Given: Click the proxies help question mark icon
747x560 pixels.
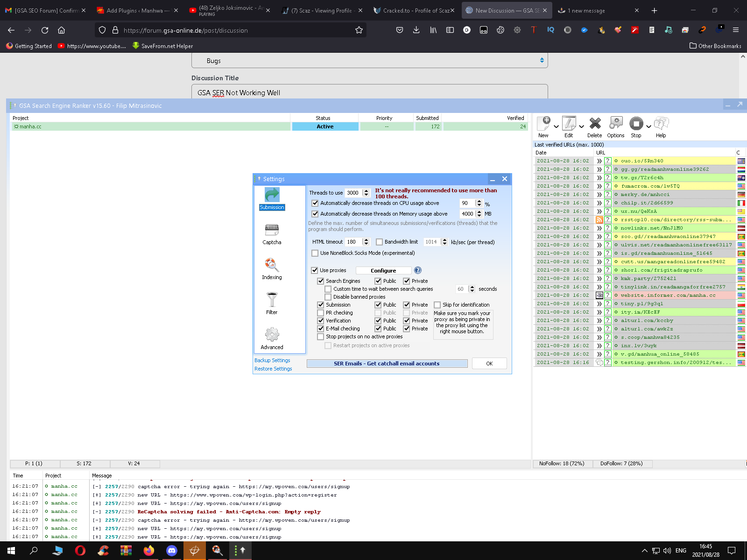Looking at the screenshot, I should [418, 270].
